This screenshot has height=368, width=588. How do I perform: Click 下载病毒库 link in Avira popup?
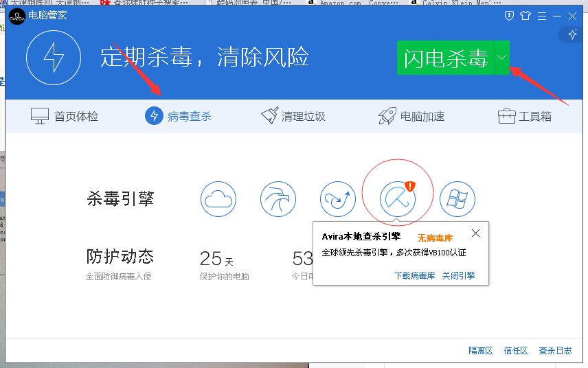coord(414,276)
